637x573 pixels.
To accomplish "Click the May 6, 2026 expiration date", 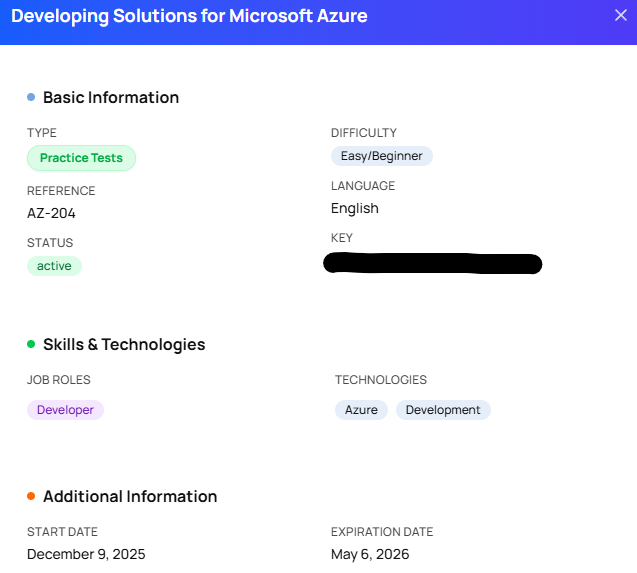I will (370, 554).
